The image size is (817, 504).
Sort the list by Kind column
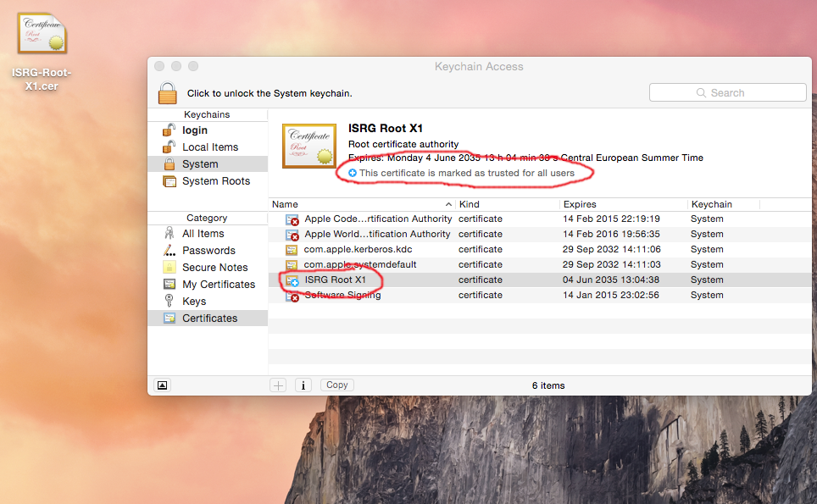pos(508,204)
